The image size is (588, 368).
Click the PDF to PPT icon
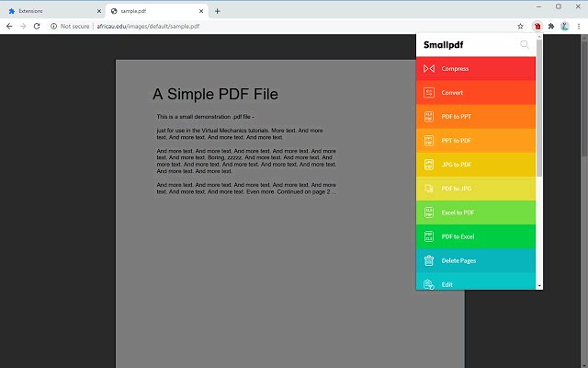pos(429,117)
